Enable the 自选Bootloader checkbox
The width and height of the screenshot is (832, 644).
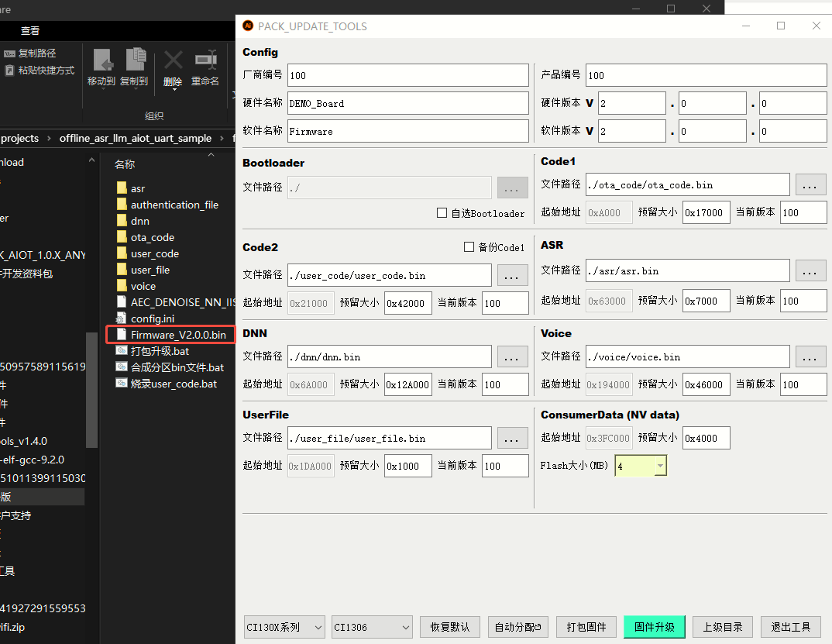[442, 213]
